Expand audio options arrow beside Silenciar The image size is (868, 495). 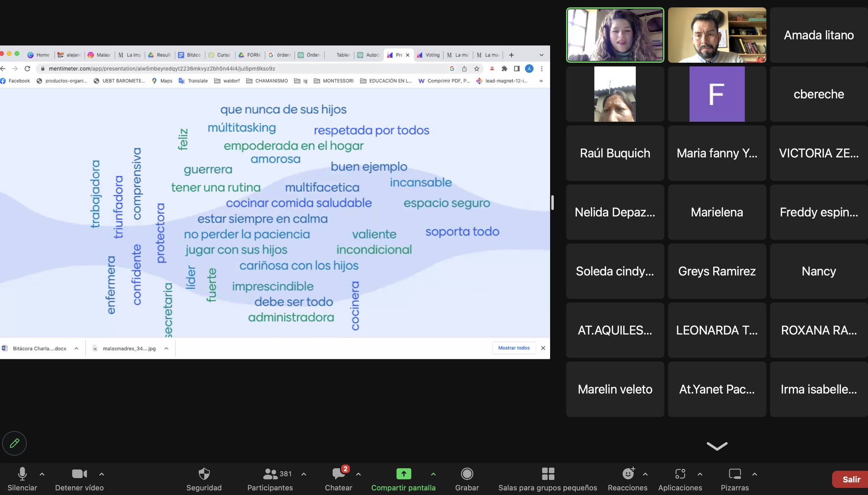(x=42, y=474)
